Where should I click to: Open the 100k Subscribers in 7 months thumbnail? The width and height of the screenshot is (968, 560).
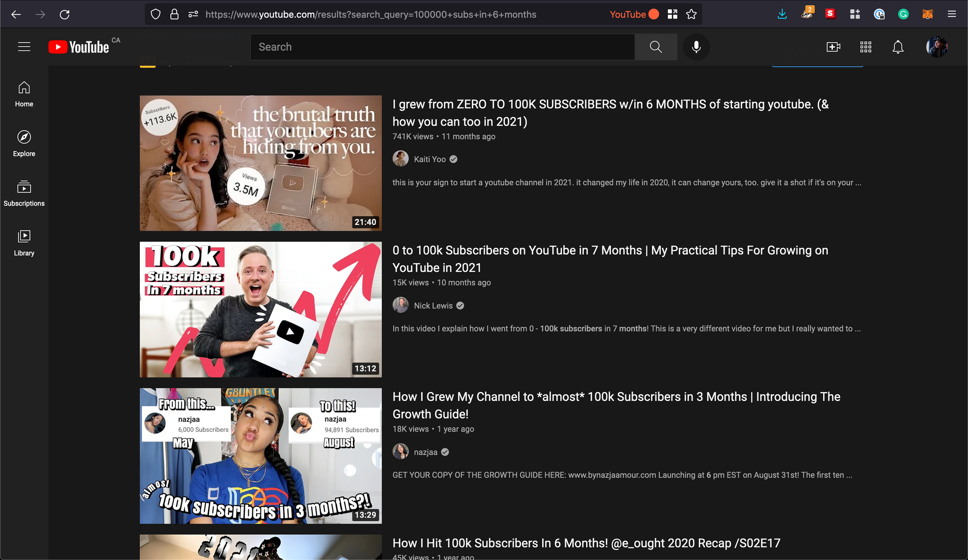(x=261, y=309)
